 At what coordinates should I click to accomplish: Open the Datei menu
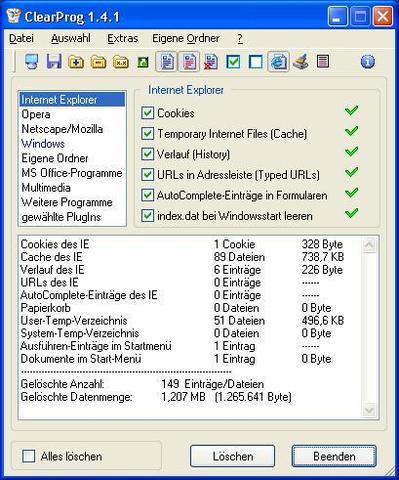coord(21,39)
